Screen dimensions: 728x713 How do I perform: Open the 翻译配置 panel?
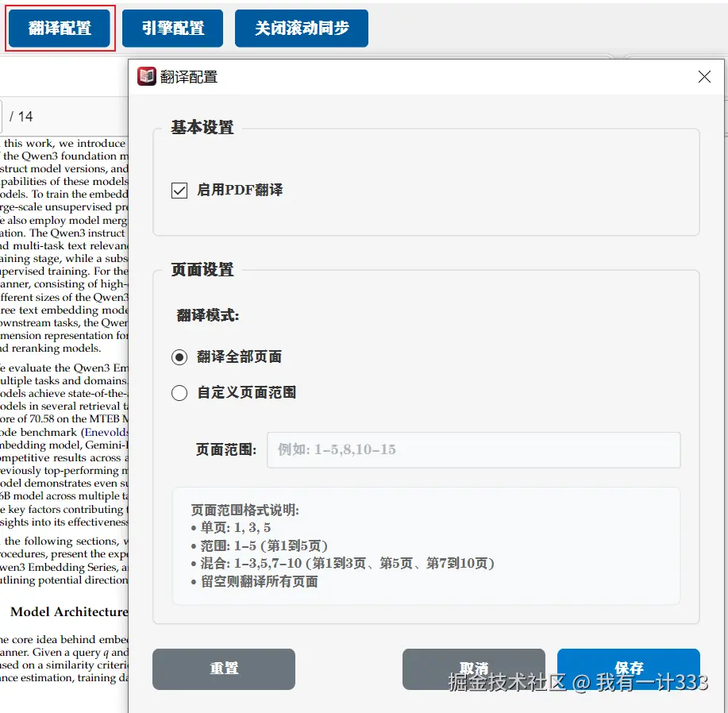tap(59, 27)
